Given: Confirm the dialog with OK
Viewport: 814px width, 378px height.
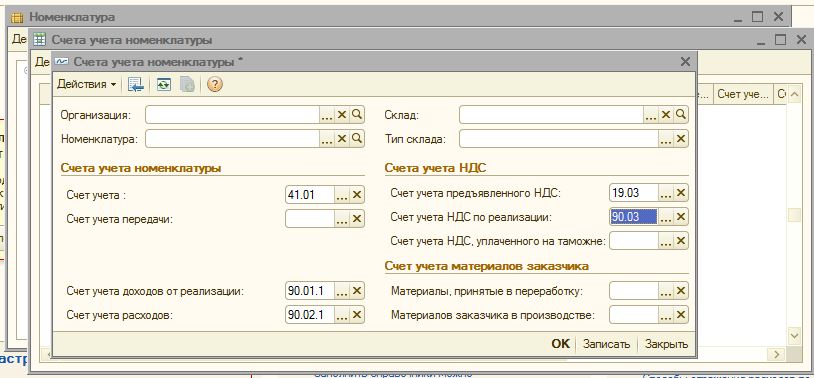Looking at the screenshot, I should [x=560, y=344].
